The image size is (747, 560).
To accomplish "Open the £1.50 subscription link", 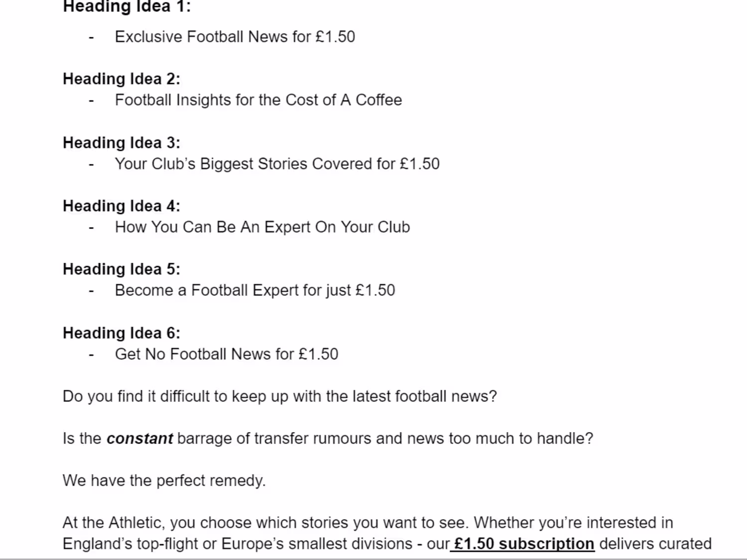I will (524, 544).
